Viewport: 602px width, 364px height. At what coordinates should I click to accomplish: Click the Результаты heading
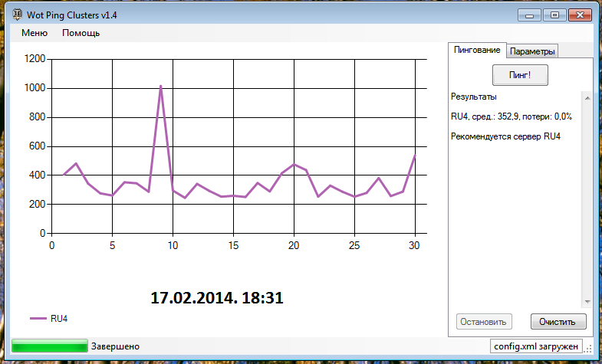click(473, 97)
